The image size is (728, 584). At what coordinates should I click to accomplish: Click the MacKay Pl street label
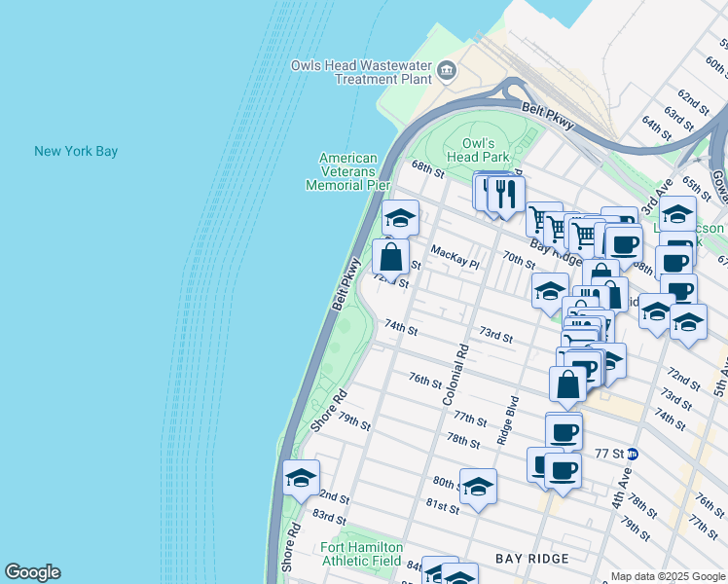455,257
